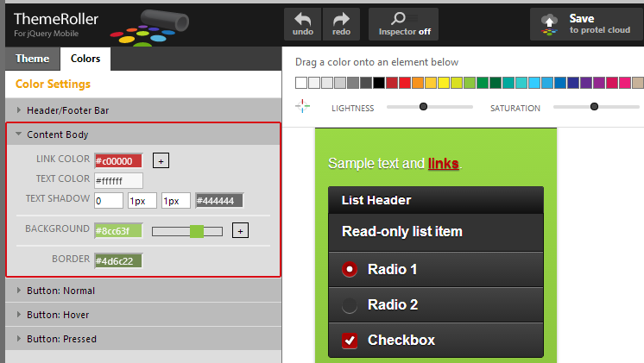
Task: Click the text shadow color #444444 field
Action: click(219, 201)
